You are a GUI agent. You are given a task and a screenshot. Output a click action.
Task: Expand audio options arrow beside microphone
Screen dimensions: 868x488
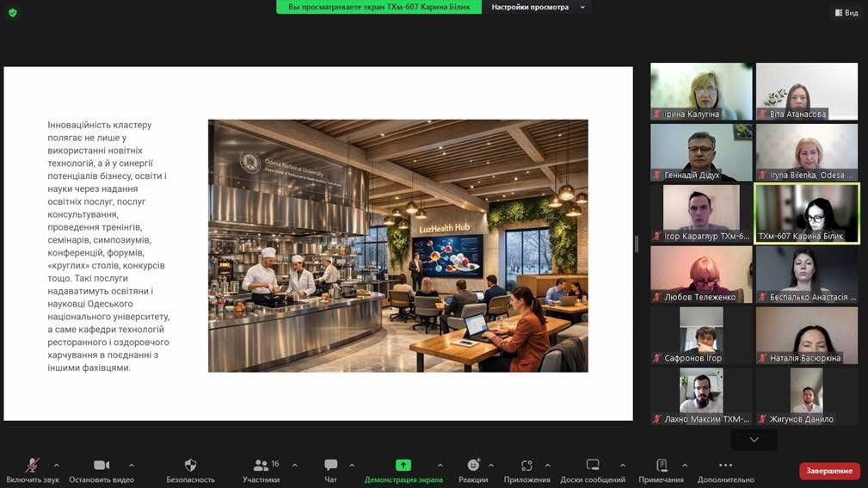point(57,465)
